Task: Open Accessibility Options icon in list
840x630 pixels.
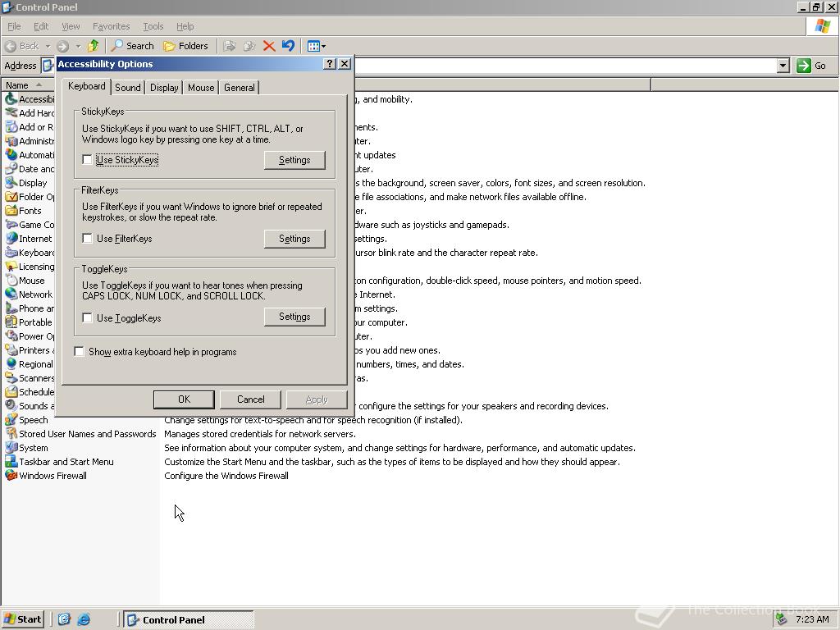Action: [x=11, y=99]
